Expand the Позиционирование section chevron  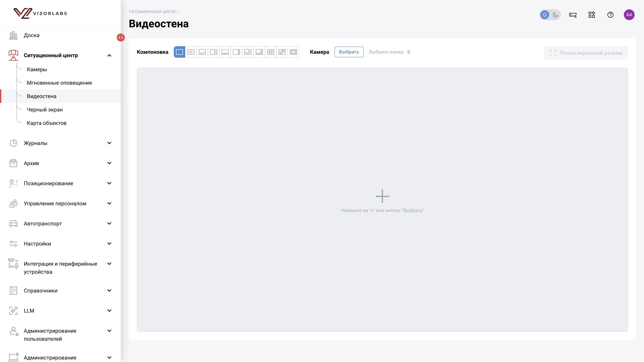[109, 183]
